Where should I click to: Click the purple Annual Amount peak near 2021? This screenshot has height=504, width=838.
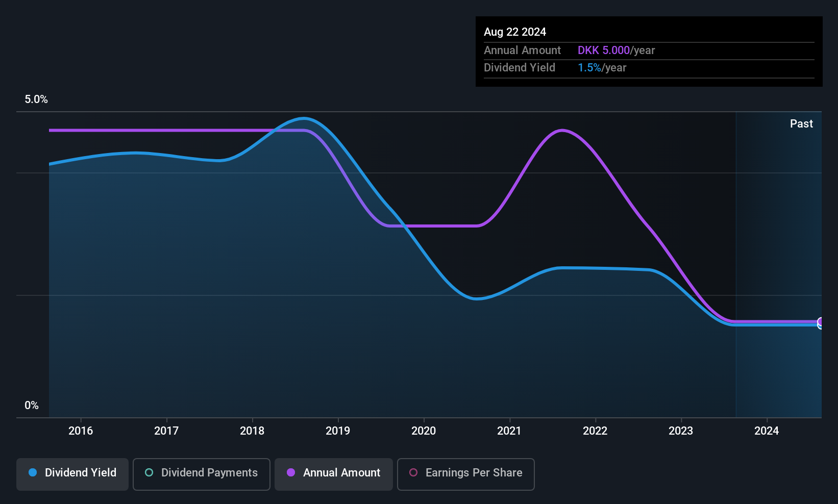(562, 131)
